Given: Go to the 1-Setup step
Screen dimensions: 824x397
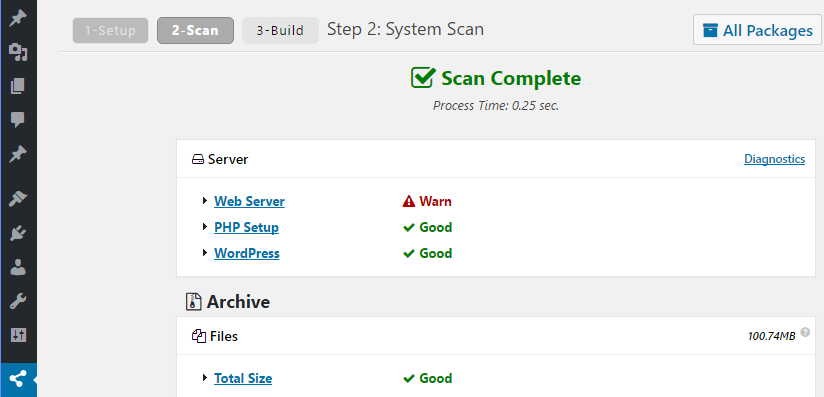Looking at the screenshot, I should click(x=110, y=30).
